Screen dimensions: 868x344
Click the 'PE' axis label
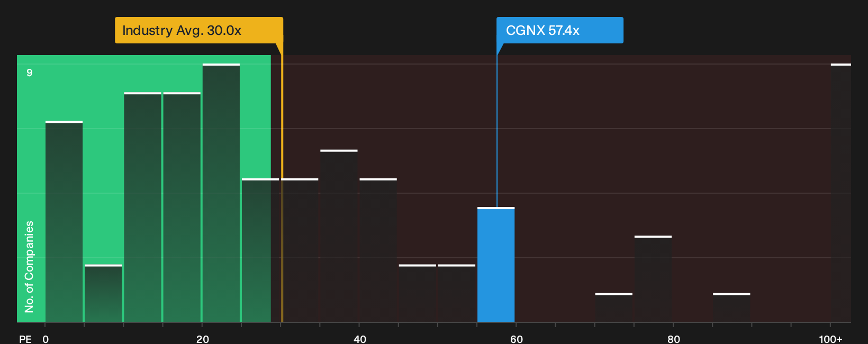pyautogui.click(x=25, y=339)
